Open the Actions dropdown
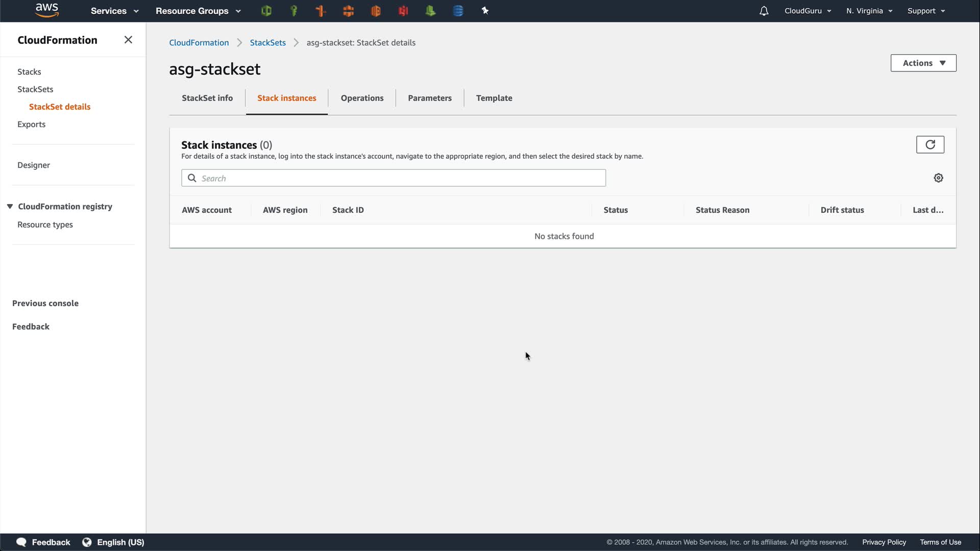The image size is (980, 551). (x=923, y=63)
